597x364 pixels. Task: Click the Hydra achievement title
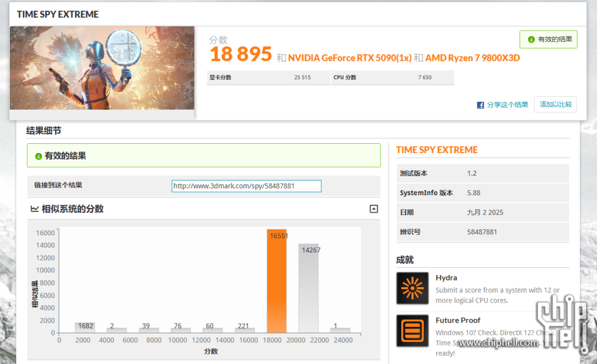[x=446, y=278]
